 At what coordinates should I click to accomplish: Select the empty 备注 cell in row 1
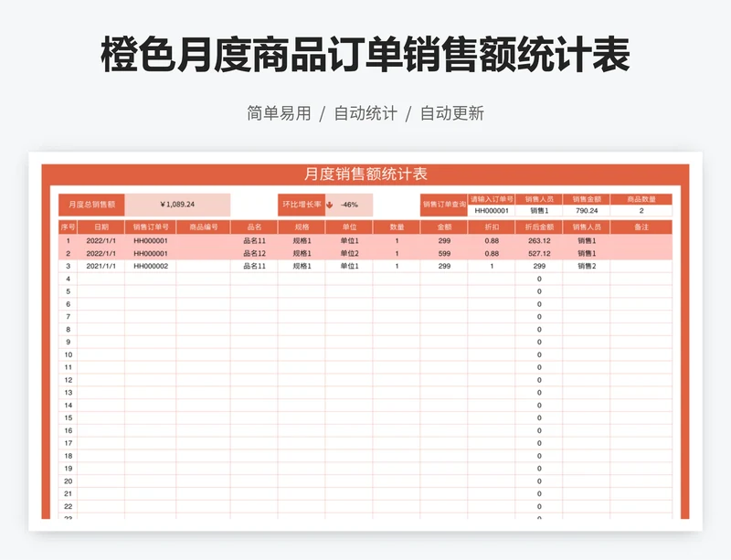point(641,241)
